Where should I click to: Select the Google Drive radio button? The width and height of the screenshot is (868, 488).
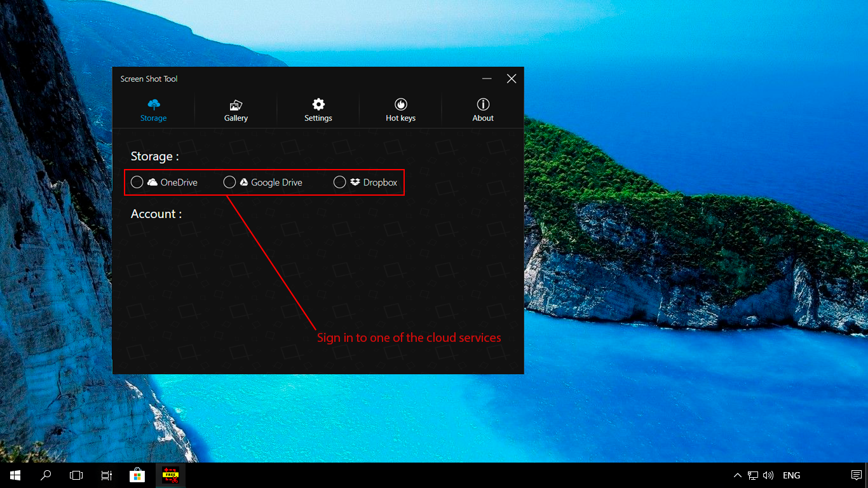pyautogui.click(x=229, y=182)
